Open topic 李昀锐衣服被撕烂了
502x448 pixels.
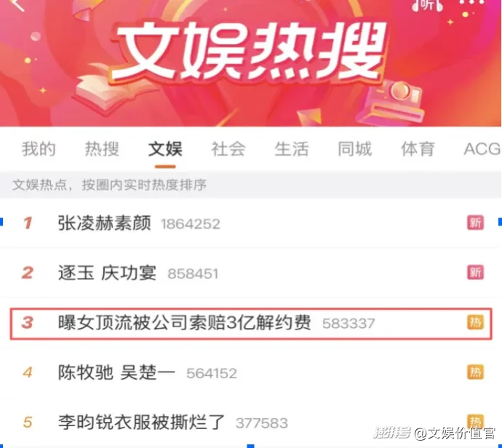141,423
